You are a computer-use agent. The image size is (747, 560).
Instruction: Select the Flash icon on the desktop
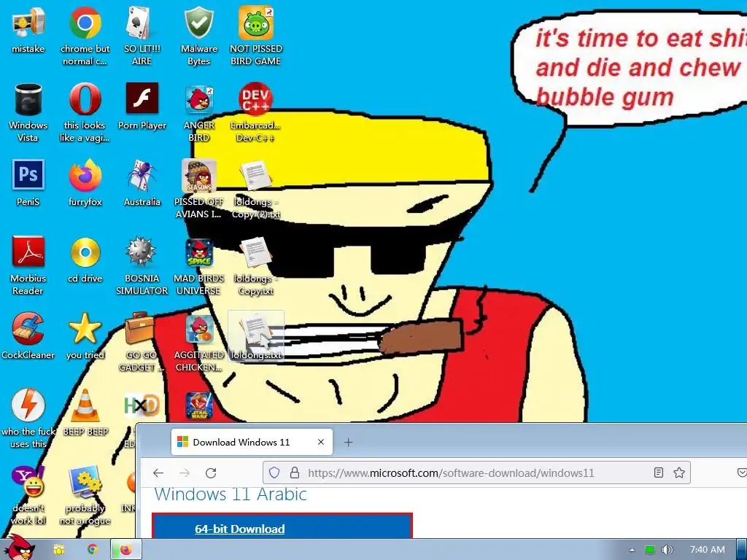[x=142, y=98]
